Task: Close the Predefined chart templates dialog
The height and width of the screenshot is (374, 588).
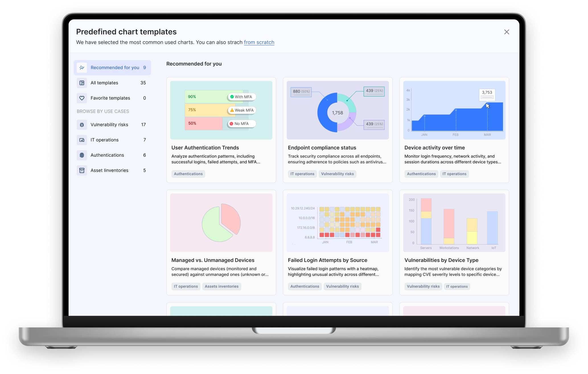Action: [x=507, y=32]
